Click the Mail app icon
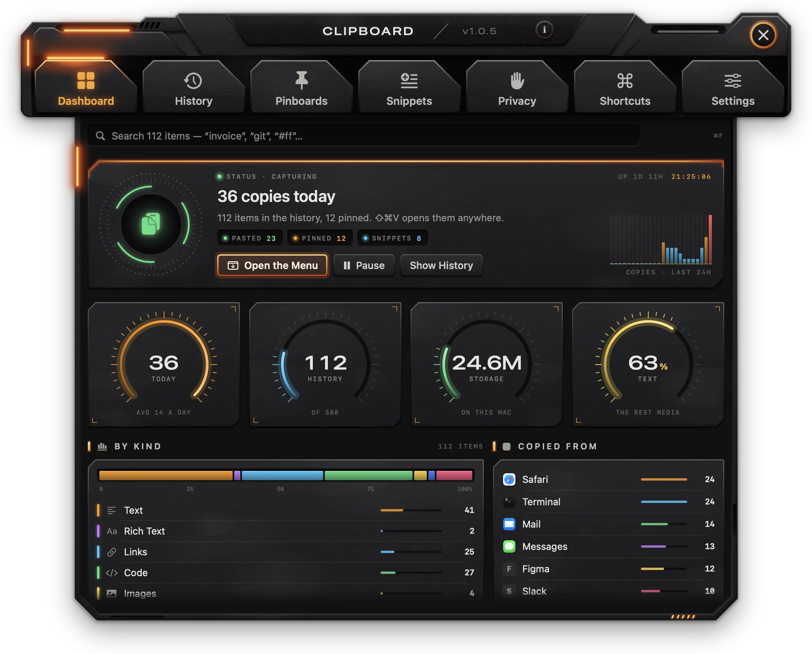 click(509, 524)
